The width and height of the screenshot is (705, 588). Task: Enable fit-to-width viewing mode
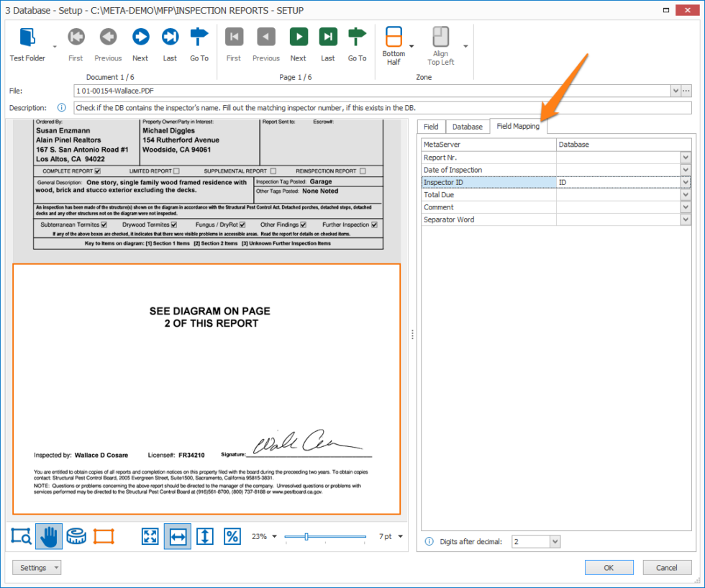coord(177,536)
